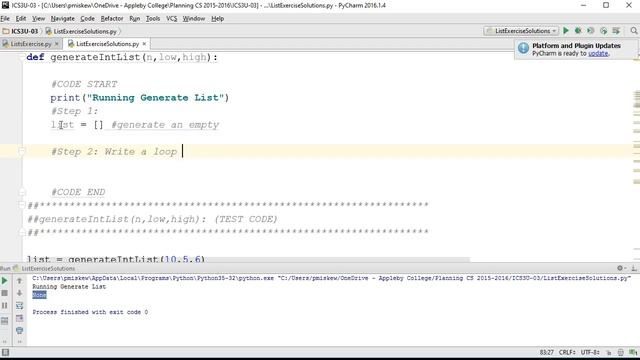Screen dimensions: 640x360
Task: Click the print("Running Generate List") code line
Action: [140, 98]
